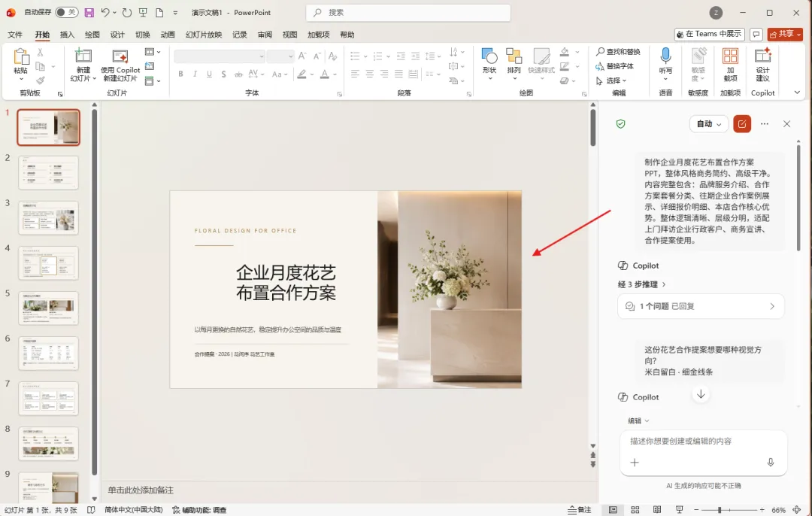The width and height of the screenshot is (812, 516).
Task: Click the Save icon in title bar
Action: coord(89,13)
